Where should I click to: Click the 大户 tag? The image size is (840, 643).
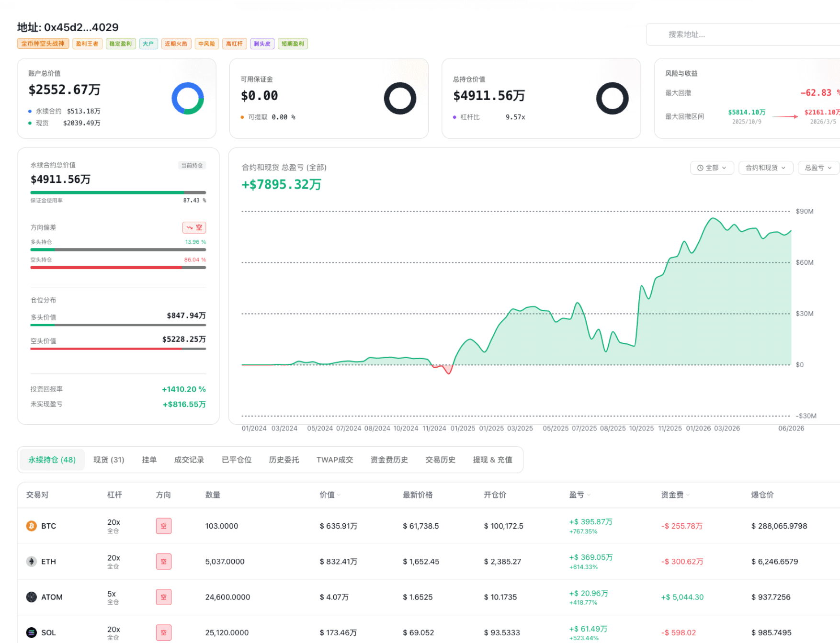148,44
